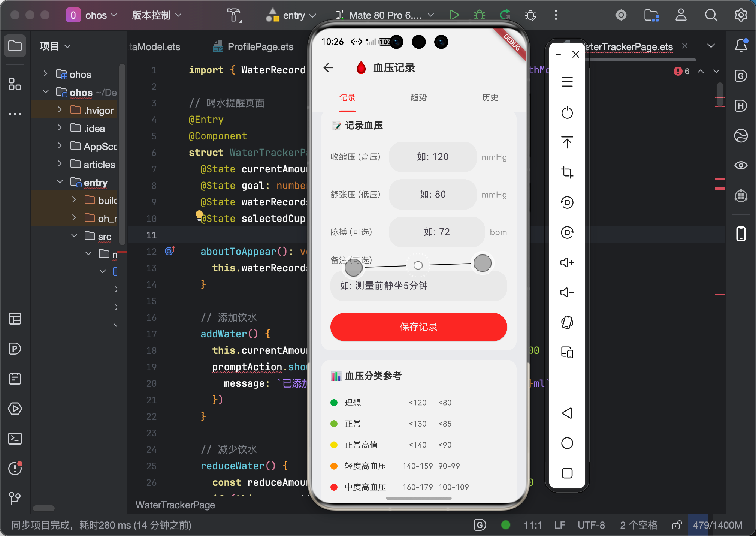Open the 项目 view dropdown
This screenshot has height=536, width=756.
point(55,46)
